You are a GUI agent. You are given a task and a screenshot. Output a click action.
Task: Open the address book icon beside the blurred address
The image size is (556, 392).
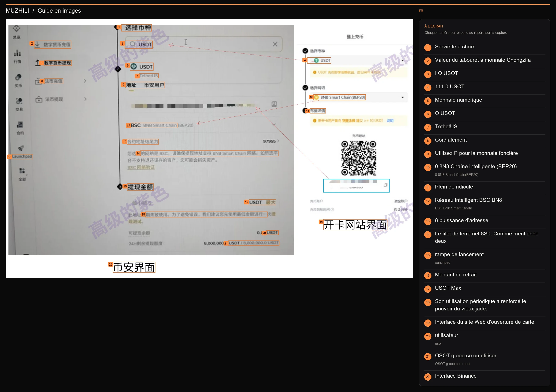pos(274,104)
